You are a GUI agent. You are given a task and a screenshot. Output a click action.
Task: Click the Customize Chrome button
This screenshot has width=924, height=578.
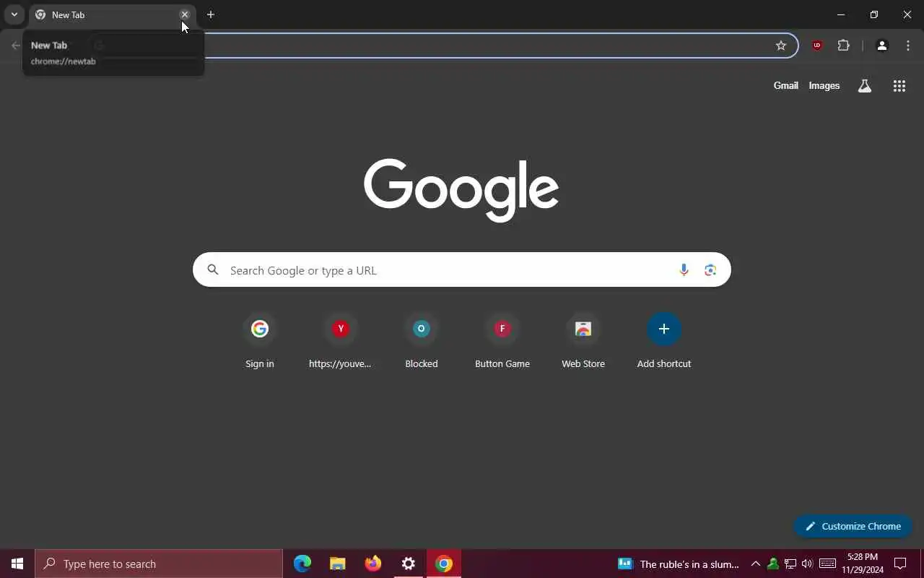coord(853,526)
